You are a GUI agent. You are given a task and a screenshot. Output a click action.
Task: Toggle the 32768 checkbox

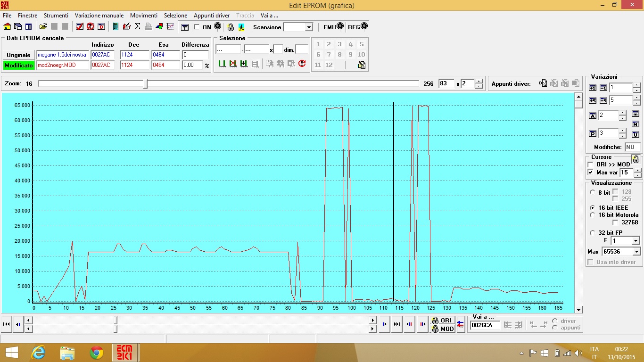(615, 222)
